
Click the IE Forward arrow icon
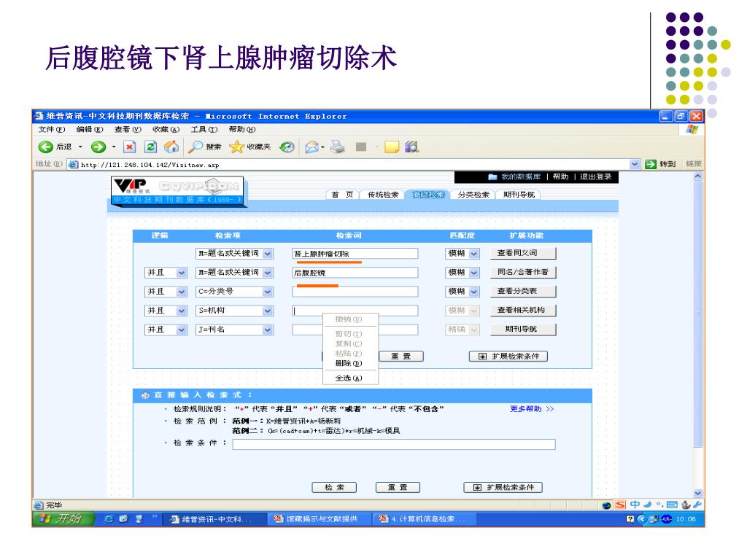point(98,147)
